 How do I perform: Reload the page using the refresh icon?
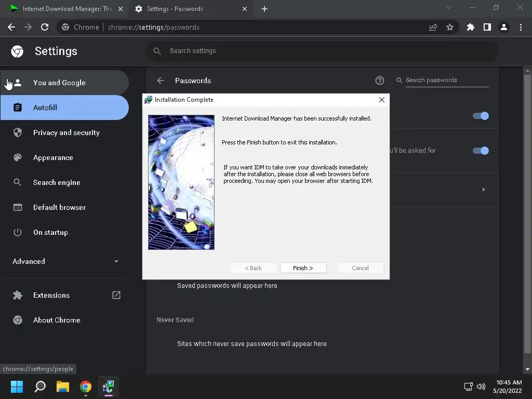coord(45,27)
